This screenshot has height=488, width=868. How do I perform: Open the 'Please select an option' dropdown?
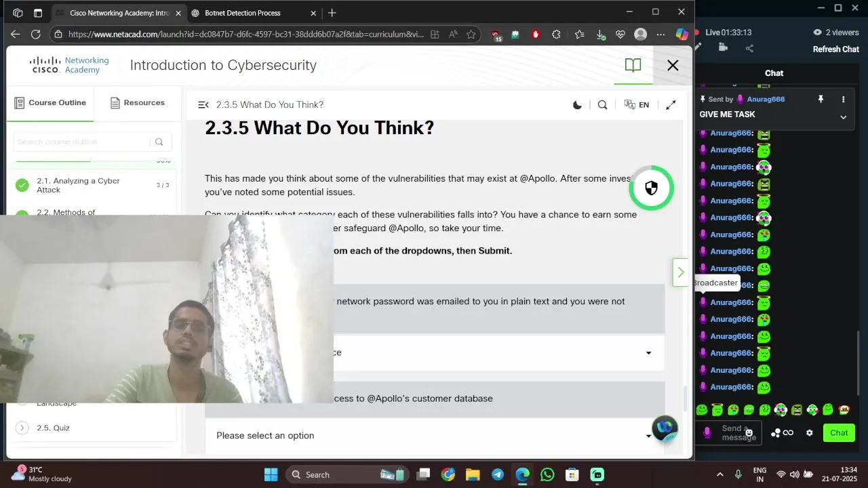click(434, 436)
